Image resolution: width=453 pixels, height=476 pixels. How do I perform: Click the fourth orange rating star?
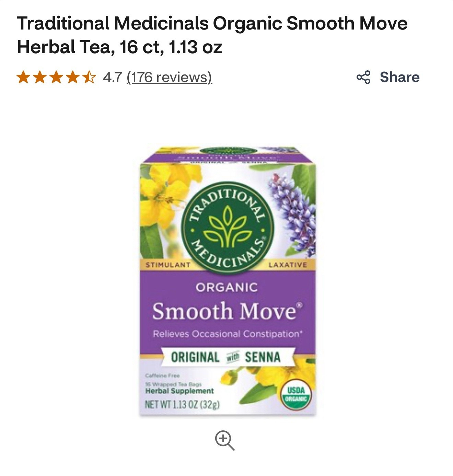pyautogui.click(x=72, y=77)
